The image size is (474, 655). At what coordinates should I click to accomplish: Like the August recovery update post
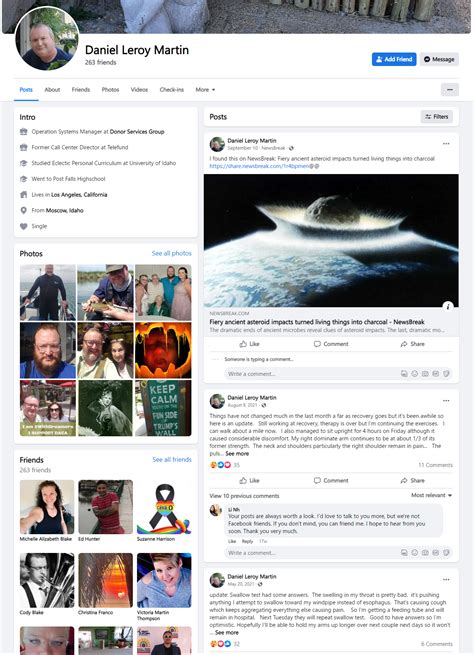click(x=249, y=480)
